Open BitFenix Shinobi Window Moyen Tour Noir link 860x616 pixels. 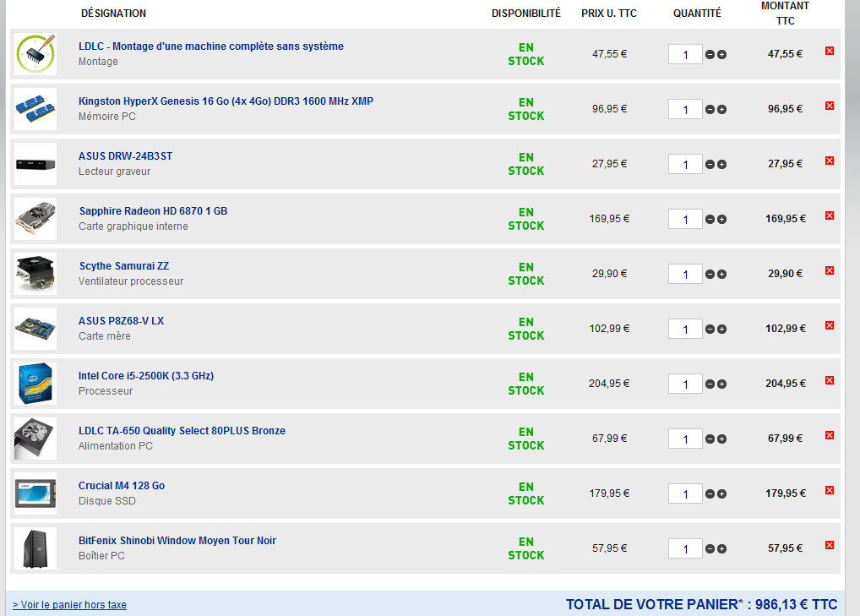point(177,540)
